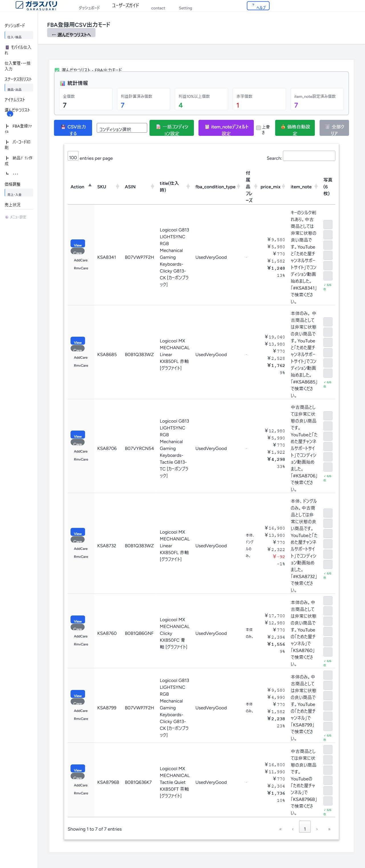Click the 価格自動設定 button
This screenshot has height=868, width=365.
295,128
